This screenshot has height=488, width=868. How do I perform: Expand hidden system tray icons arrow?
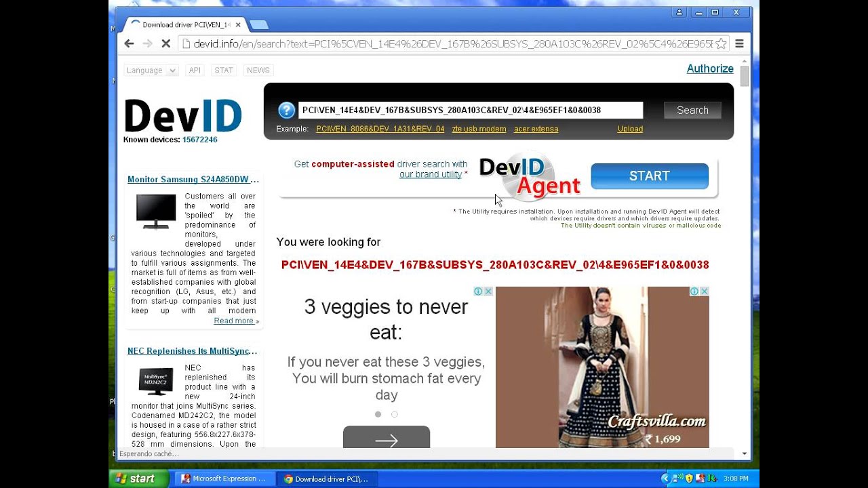(665, 479)
